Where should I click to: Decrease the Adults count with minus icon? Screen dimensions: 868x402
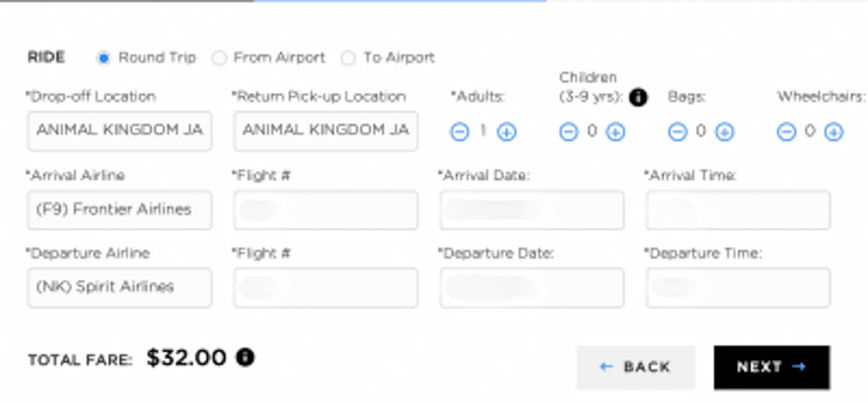[x=459, y=132]
